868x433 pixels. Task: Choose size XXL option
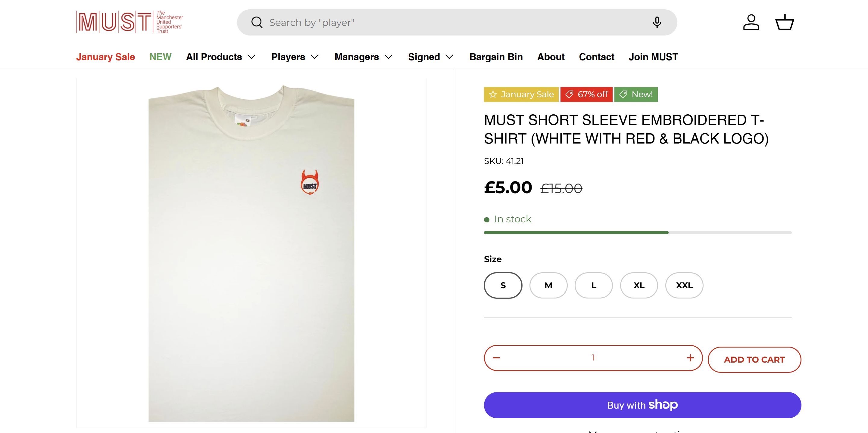click(684, 285)
